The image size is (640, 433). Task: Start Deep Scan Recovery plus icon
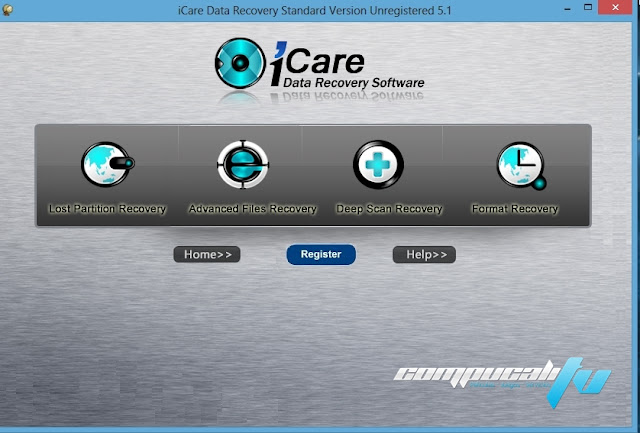pos(378,164)
